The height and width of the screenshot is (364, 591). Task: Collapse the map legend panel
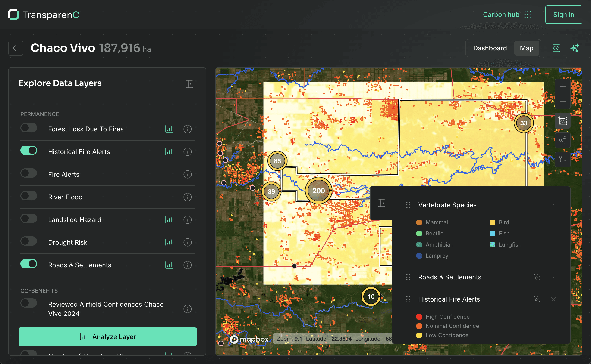382,203
